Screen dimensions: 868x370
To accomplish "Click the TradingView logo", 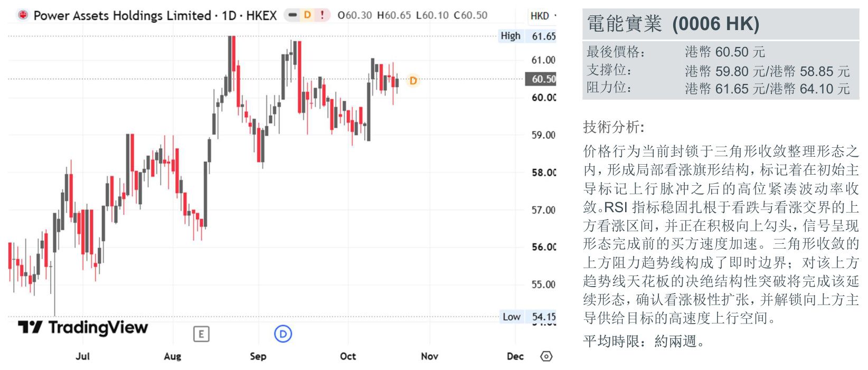I will click(x=83, y=328).
